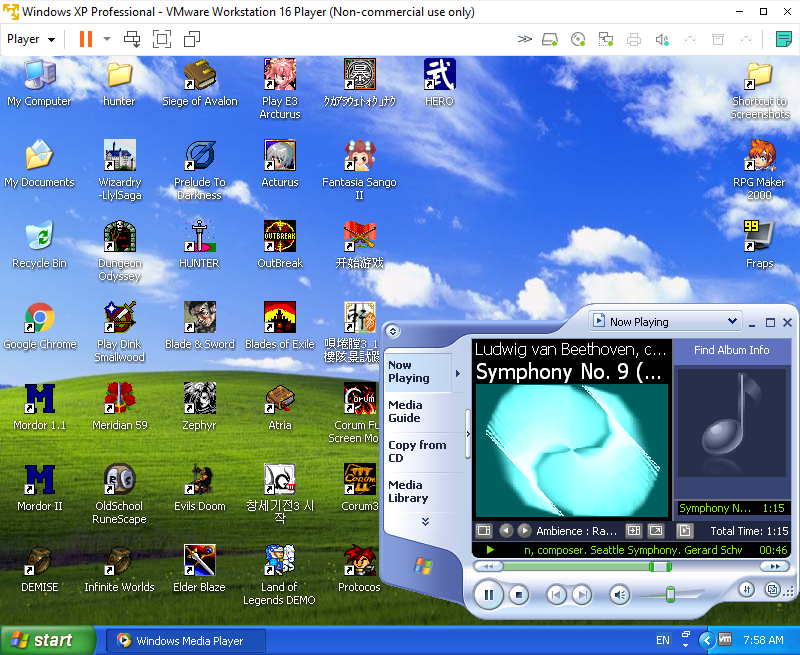The width and height of the screenshot is (800, 655).
Task: Click the network adapter icon in VMware toolbar
Action: click(x=606, y=39)
